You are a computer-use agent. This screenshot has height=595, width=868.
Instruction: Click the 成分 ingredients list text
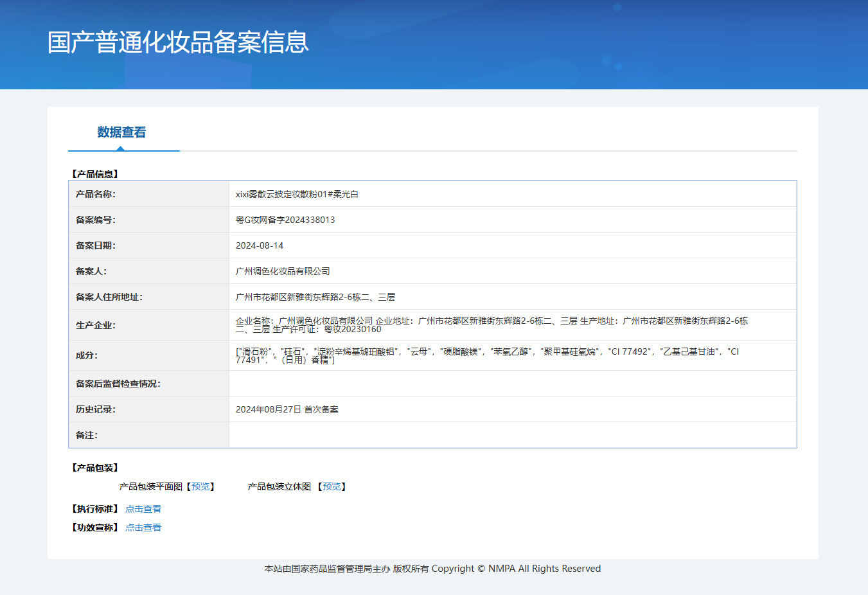coord(487,355)
